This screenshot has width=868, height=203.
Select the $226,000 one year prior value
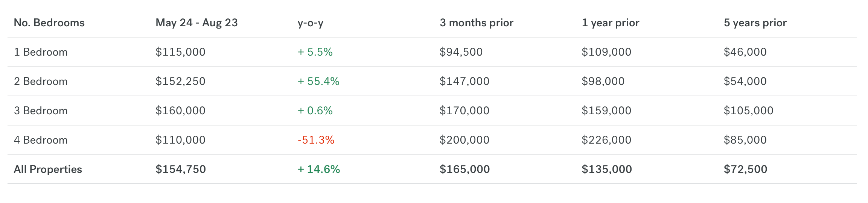(x=606, y=140)
